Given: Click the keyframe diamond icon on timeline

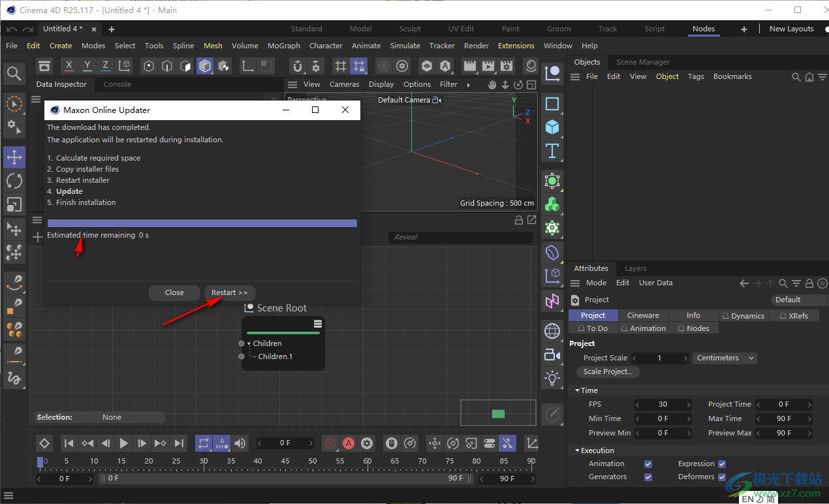Looking at the screenshot, I should click(44, 443).
